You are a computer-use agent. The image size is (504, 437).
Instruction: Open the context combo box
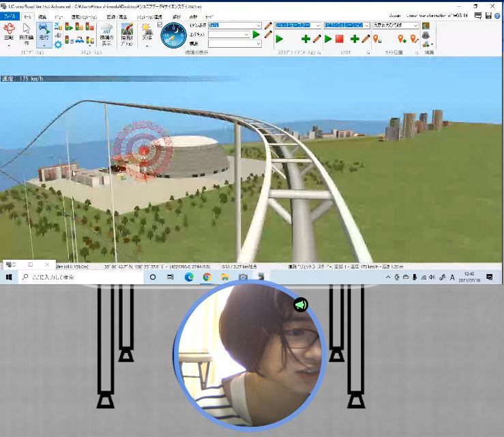229,34
